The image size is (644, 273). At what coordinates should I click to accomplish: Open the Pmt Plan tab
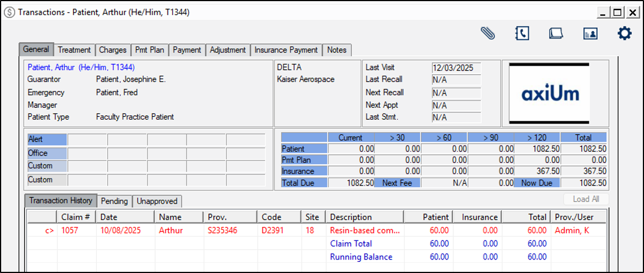(x=150, y=50)
